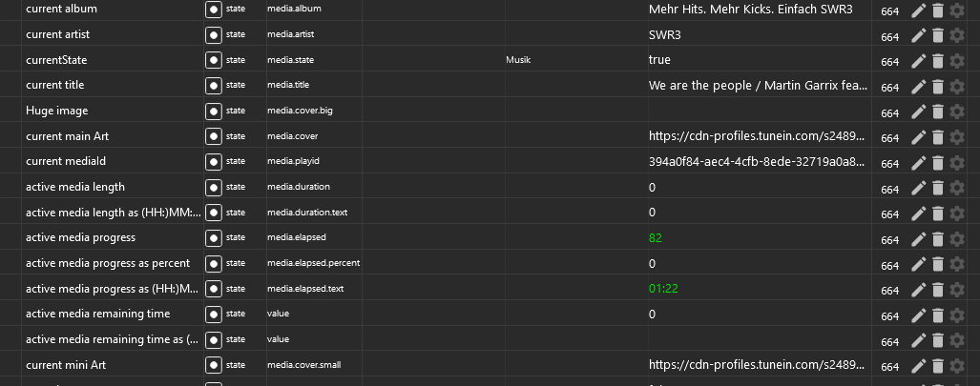The width and height of the screenshot is (980, 386).
Task: Click state type icon of current album
Action: tap(214, 10)
